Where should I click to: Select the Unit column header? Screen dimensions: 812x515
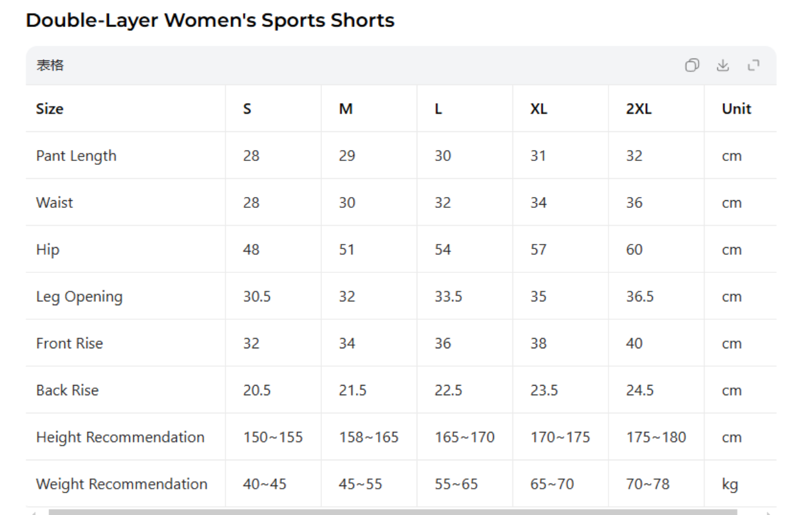point(735,109)
